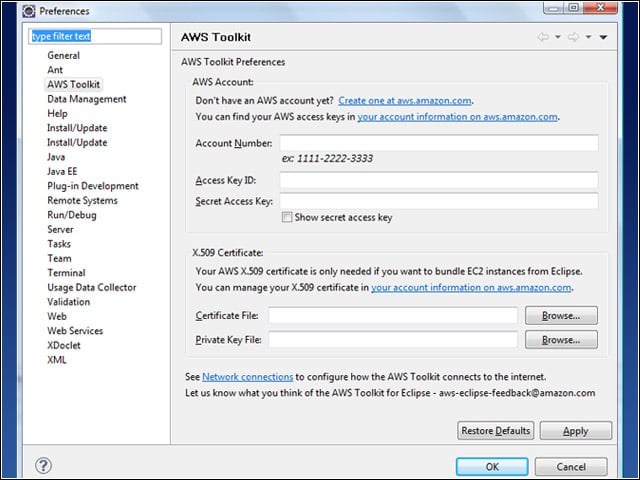Click the help question mark icon
The height and width of the screenshot is (480, 640).
(43, 465)
